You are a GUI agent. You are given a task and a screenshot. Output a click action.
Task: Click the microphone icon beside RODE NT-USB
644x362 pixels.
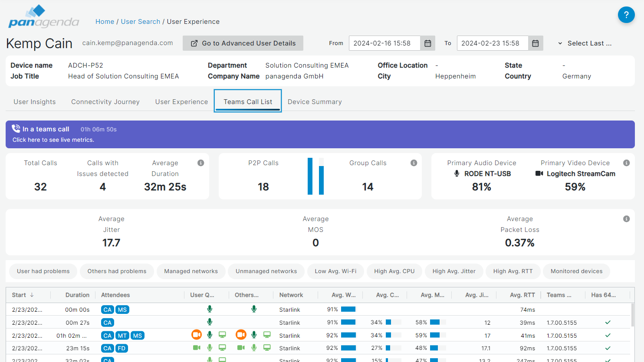[x=457, y=173]
